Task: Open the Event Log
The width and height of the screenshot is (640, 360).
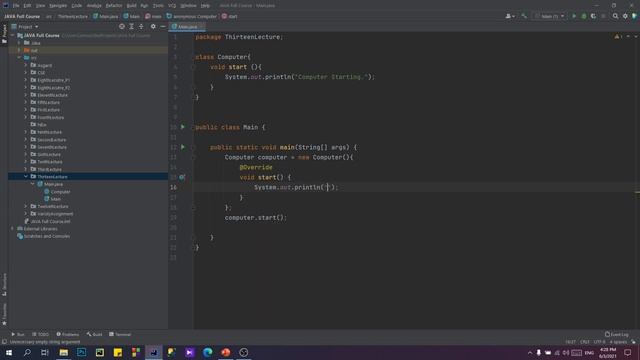Action: (x=616, y=334)
